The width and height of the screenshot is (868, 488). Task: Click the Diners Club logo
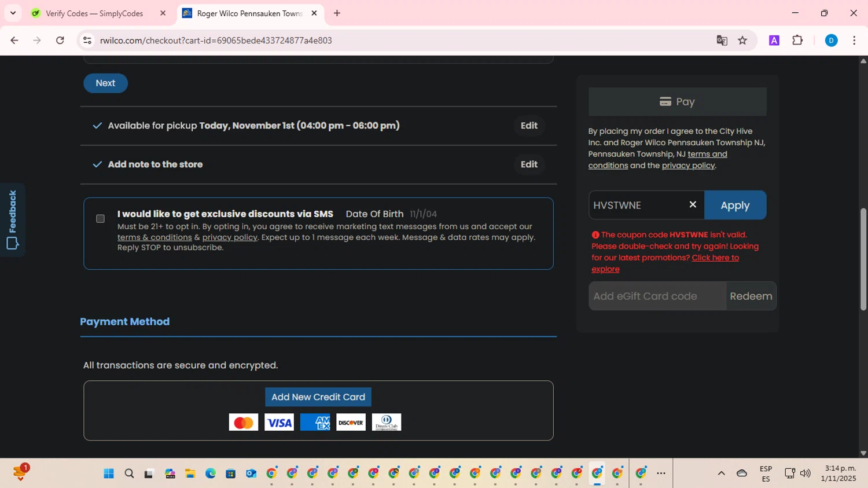pos(387,423)
